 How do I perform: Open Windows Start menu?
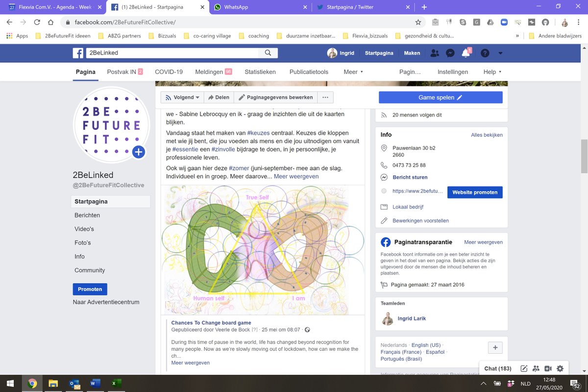[10, 383]
